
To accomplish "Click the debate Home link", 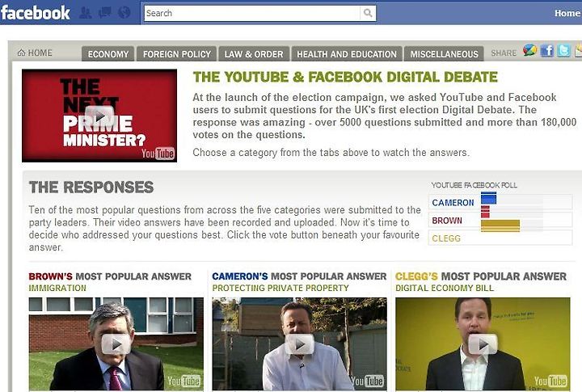I will click(35, 53).
